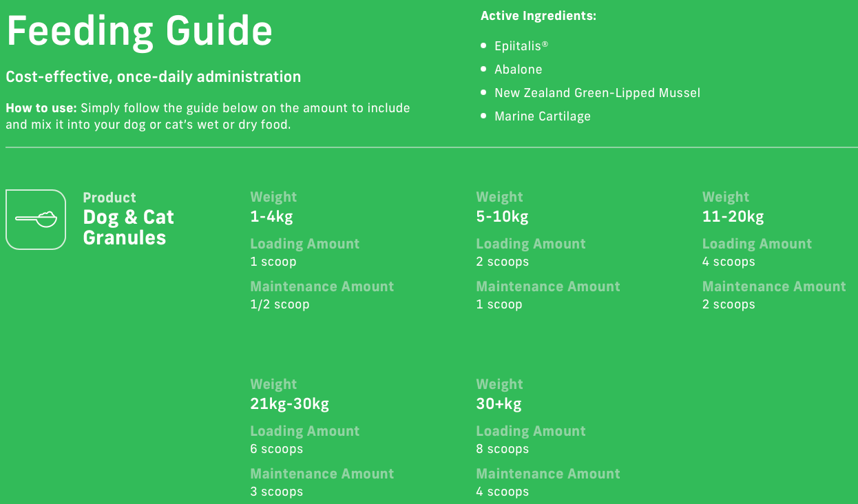Select New Zealand Green-Lipped Mussel ingredient

[597, 93]
